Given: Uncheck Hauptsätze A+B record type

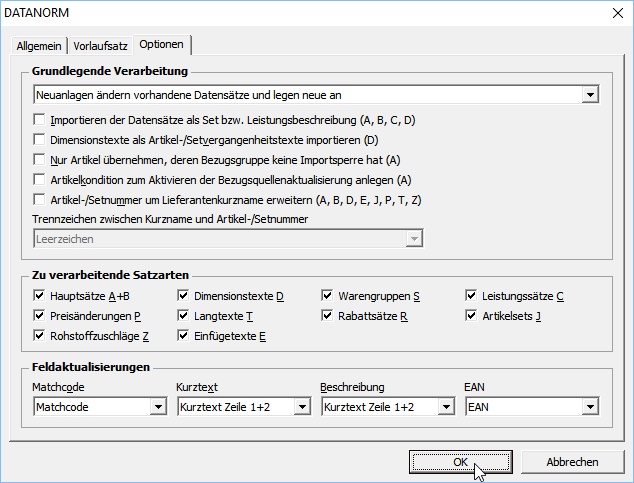Looking at the screenshot, I should coord(40,296).
